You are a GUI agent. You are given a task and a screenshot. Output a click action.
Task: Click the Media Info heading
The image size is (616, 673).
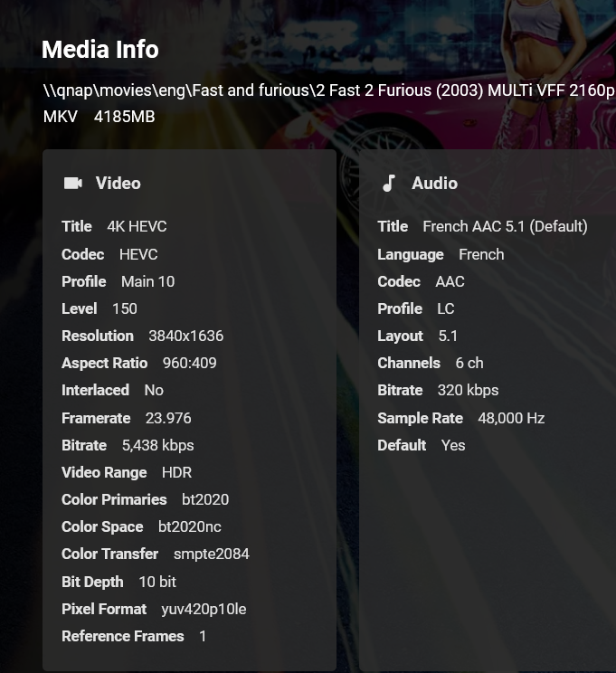[x=100, y=50]
